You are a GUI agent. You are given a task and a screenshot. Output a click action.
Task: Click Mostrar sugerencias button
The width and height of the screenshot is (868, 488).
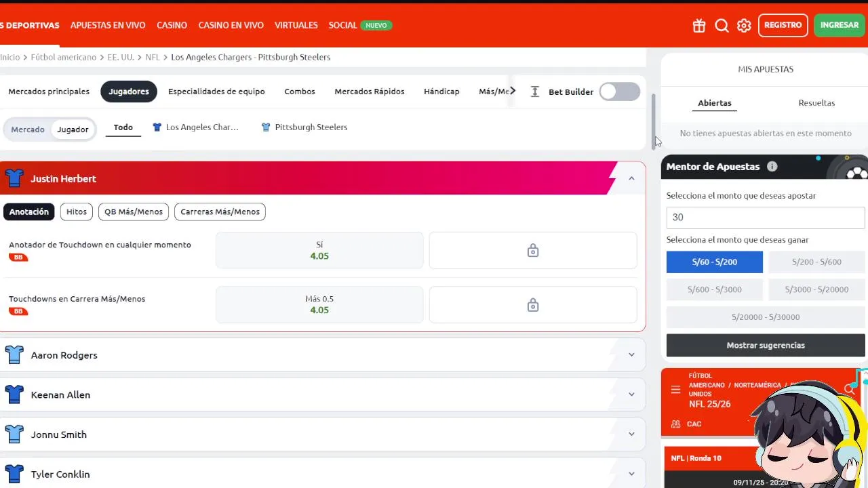click(x=766, y=345)
